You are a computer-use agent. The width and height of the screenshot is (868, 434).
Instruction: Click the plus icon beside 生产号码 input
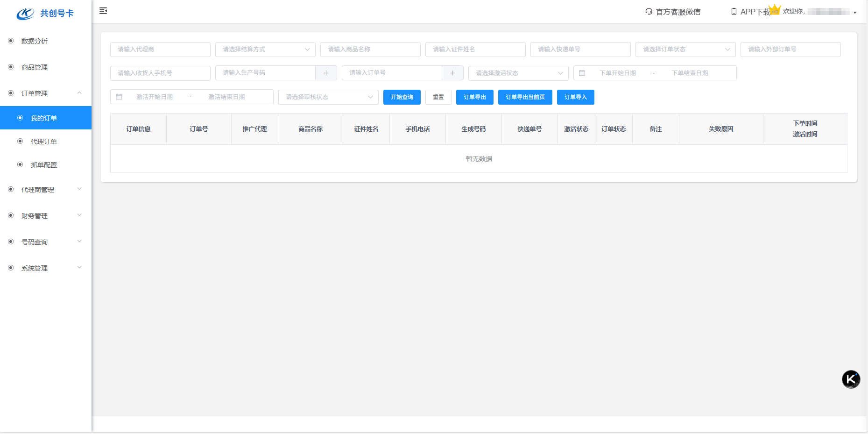point(326,73)
